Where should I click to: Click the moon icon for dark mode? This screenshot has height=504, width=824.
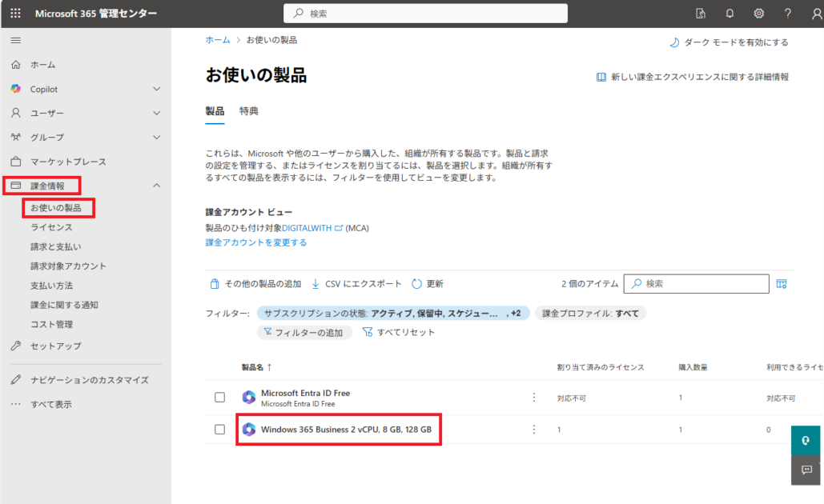click(674, 42)
